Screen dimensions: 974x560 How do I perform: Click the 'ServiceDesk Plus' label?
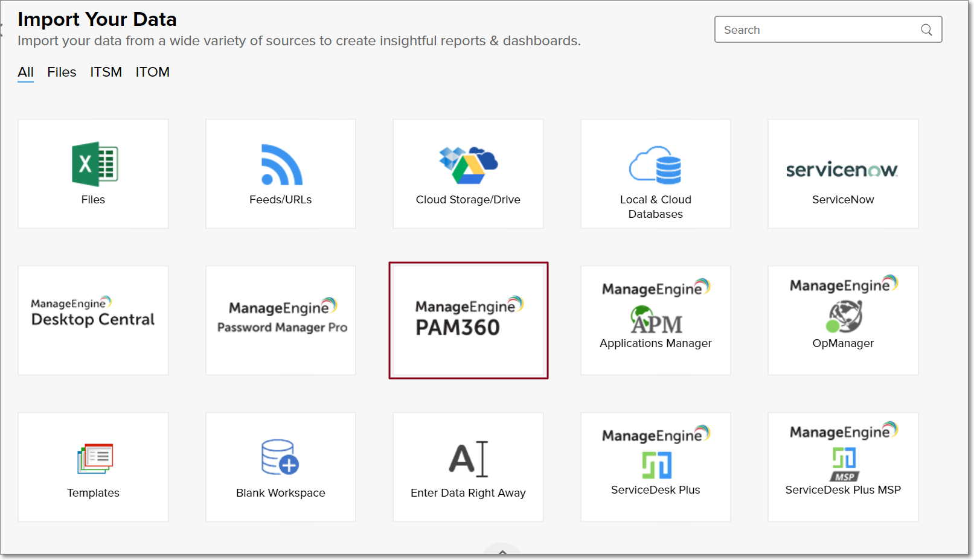click(656, 490)
